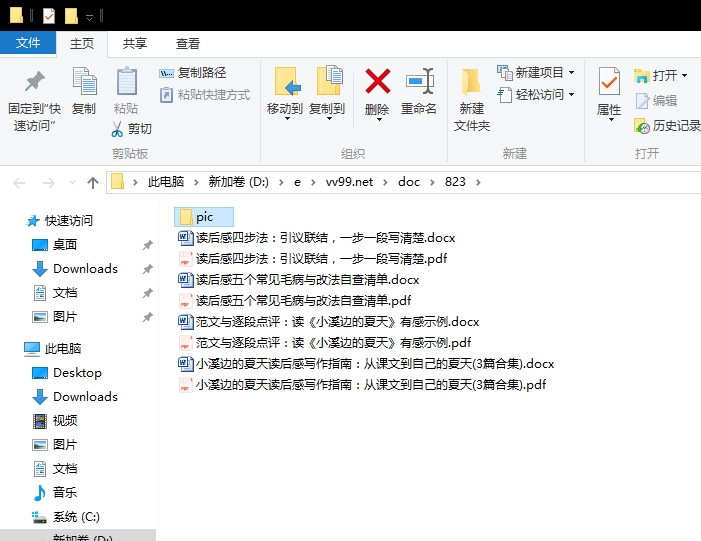Select Copy Path (复制路径)
Viewport: 701px width, 541px height.
tap(193, 72)
